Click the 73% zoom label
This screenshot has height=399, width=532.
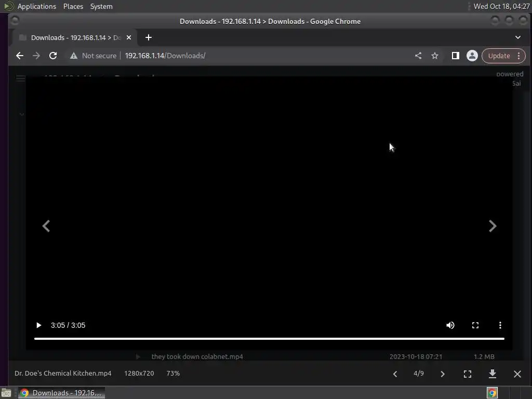click(x=173, y=373)
